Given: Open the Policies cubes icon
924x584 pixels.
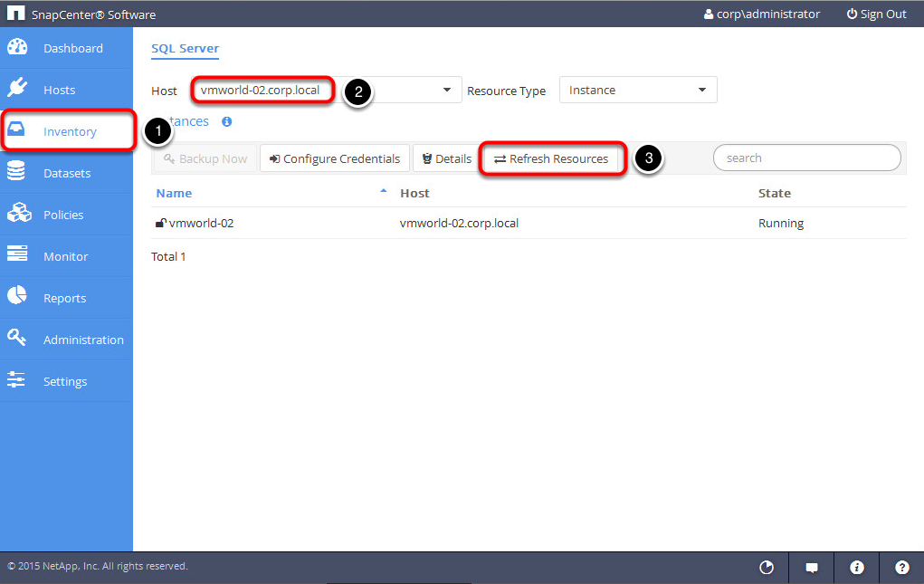Looking at the screenshot, I should 19,212.
